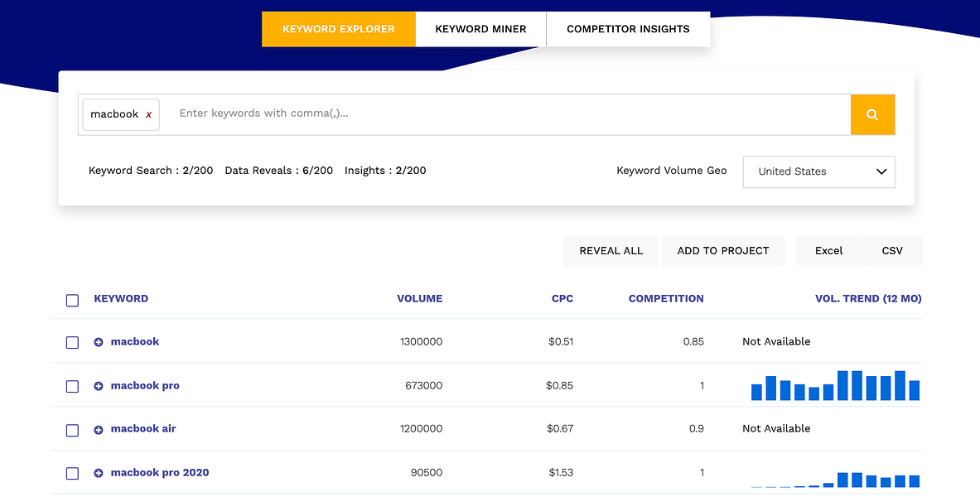Open the macbook pro 2020 keyword link
Viewport: 980px width, 497px height.
[160, 473]
